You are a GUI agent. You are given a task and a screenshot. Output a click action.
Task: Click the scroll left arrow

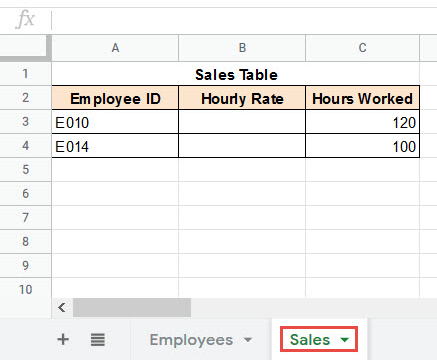point(62,307)
